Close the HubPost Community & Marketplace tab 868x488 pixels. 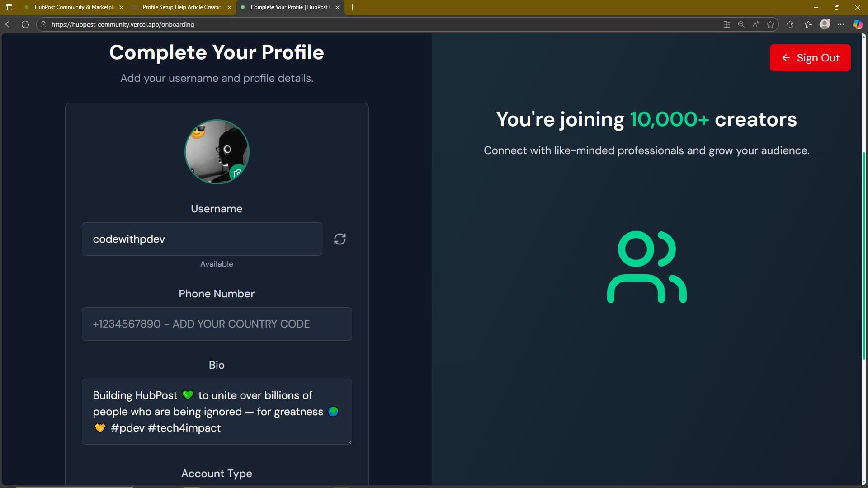click(121, 7)
